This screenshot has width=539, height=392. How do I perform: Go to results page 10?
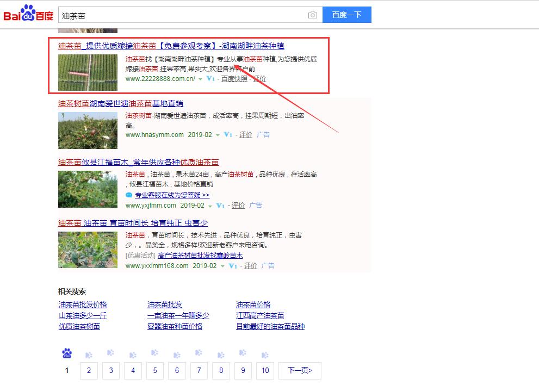[265, 370]
